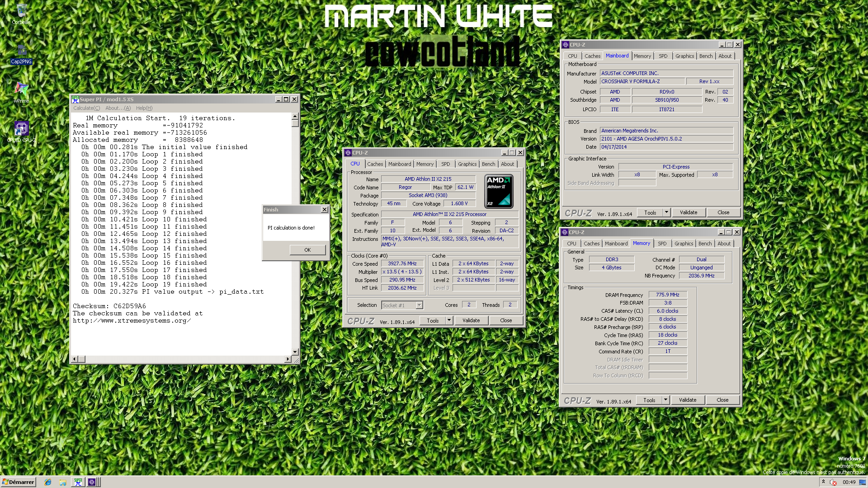Select Caches tab in Mainboard CPU-Z window
The width and height of the screenshot is (868, 488).
coord(592,56)
